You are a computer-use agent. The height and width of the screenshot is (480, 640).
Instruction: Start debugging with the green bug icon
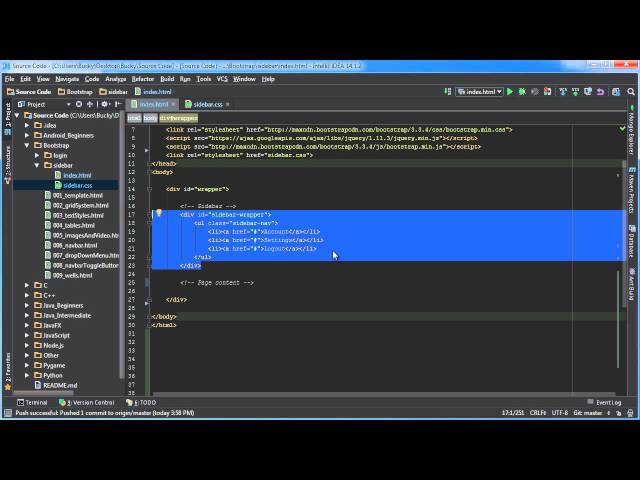pyautogui.click(x=522, y=92)
